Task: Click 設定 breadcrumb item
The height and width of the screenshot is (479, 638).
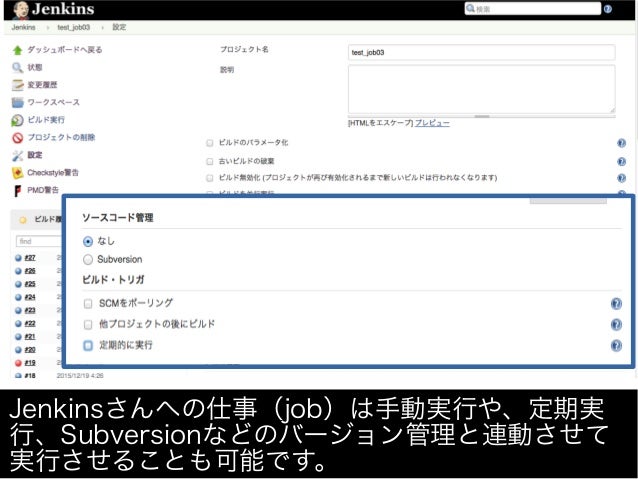Action: point(119,27)
